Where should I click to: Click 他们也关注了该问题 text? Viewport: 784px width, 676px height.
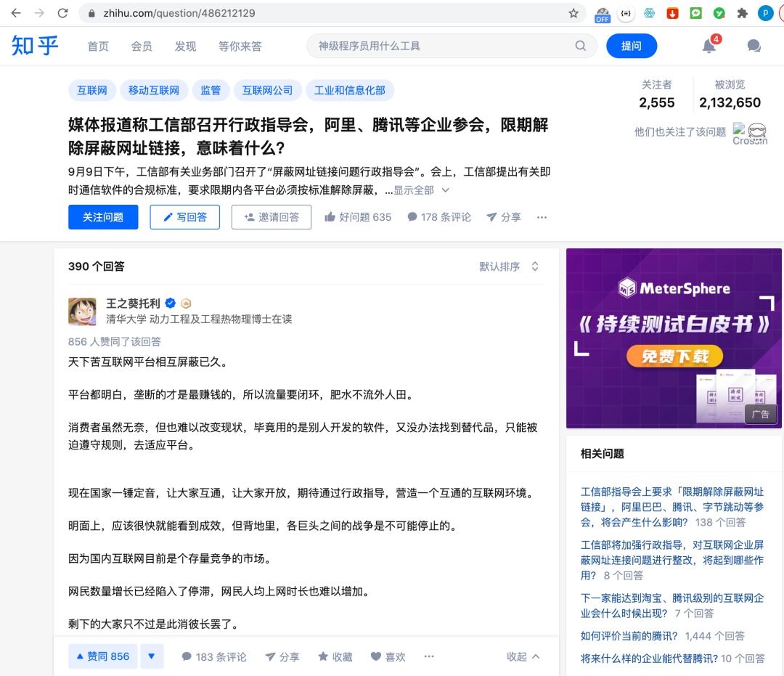click(680, 131)
